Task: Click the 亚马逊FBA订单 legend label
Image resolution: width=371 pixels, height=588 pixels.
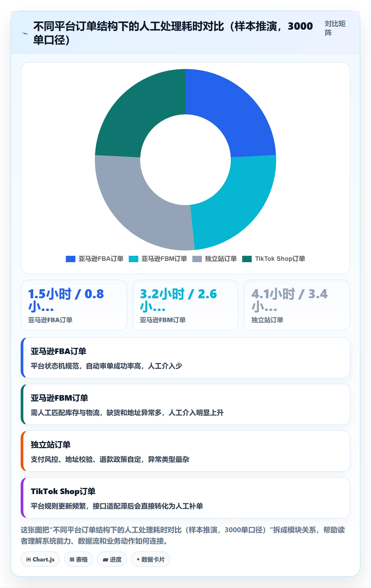Action: [101, 259]
